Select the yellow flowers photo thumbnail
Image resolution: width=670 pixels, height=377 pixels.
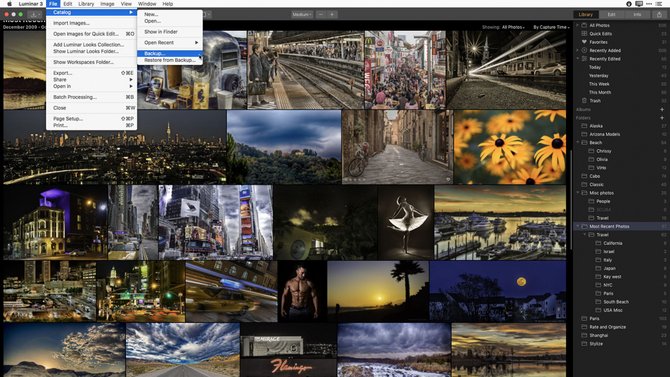510,147
